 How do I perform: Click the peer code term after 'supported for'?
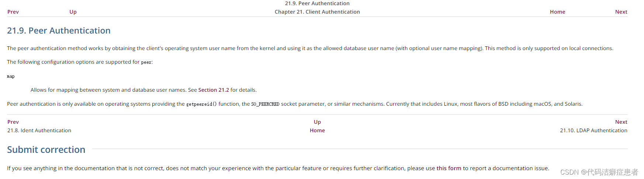(x=146, y=62)
